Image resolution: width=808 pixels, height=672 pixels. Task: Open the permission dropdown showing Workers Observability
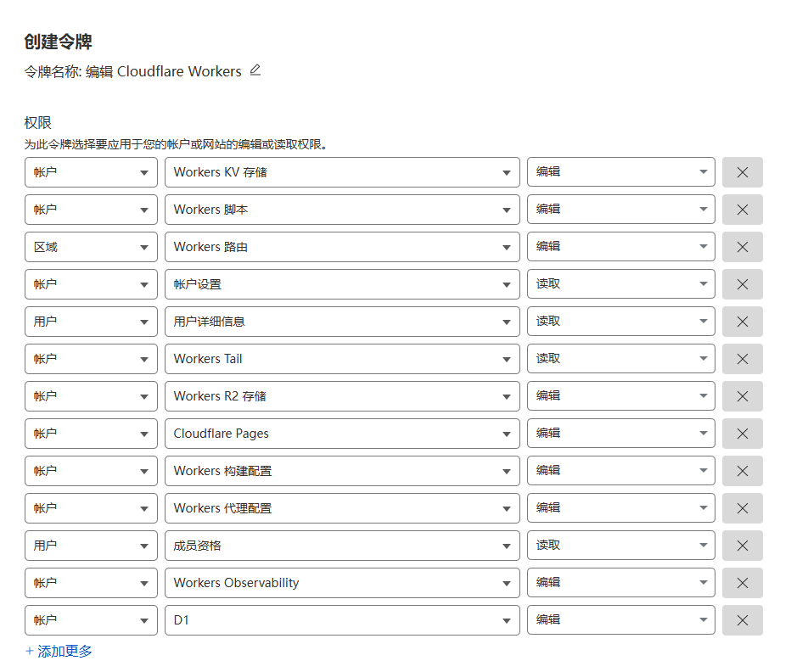[x=342, y=582]
